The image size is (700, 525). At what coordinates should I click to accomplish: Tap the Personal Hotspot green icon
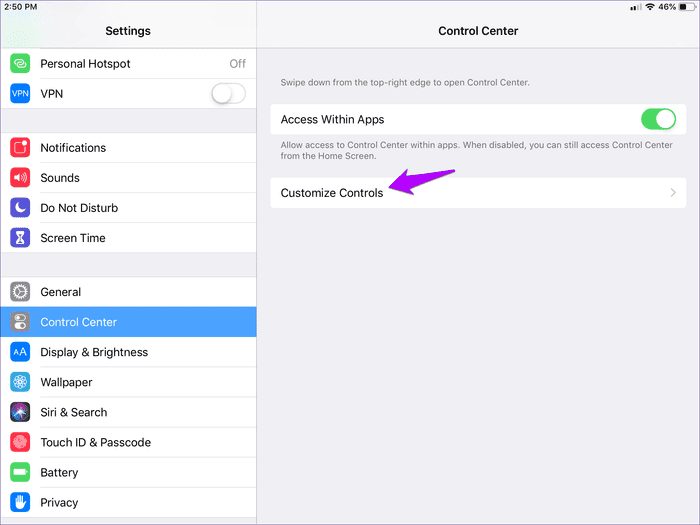pos(20,64)
